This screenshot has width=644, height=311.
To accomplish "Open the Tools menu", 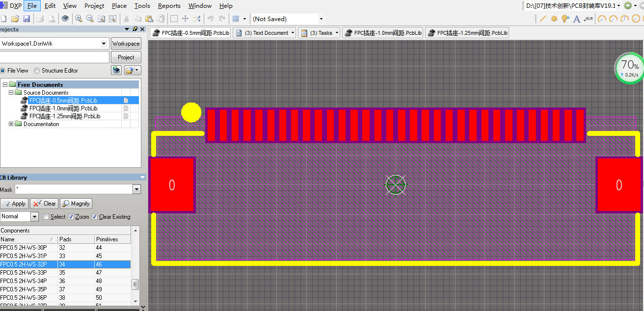I will point(142,6).
